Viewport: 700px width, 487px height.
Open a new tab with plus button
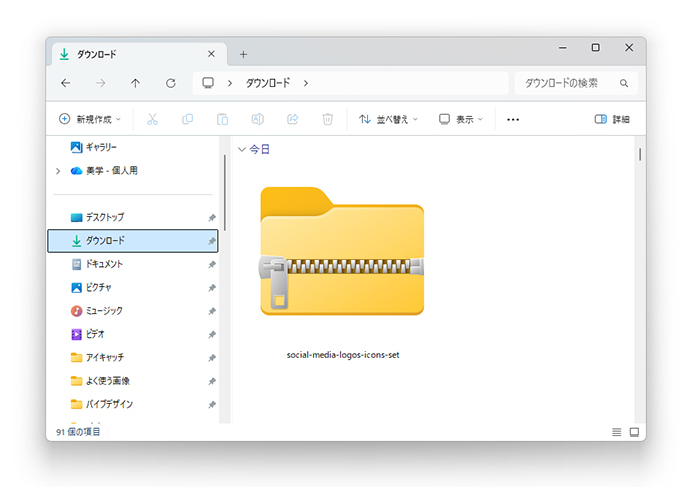243,54
